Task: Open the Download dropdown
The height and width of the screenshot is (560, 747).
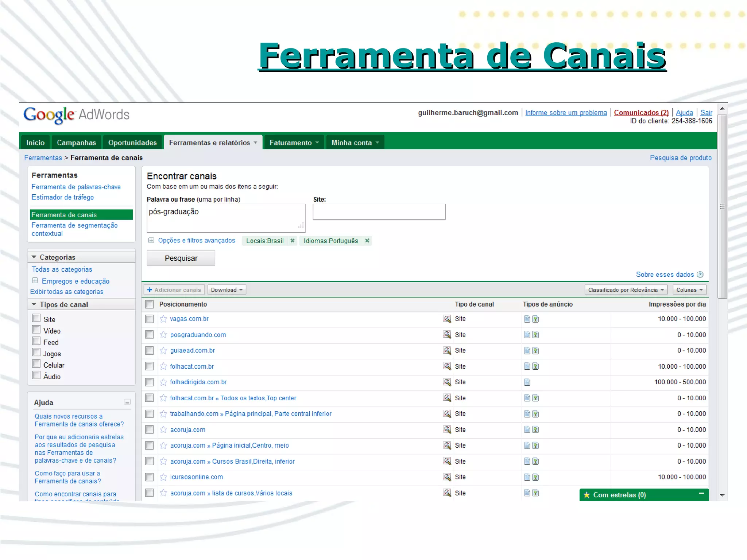Action: click(x=227, y=290)
